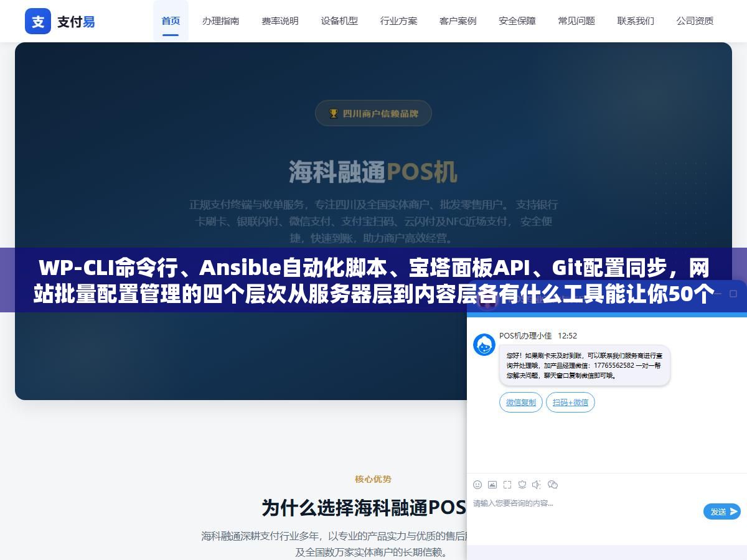Select 公司资质 in navigation

pyautogui.click(x=695, y=21)
